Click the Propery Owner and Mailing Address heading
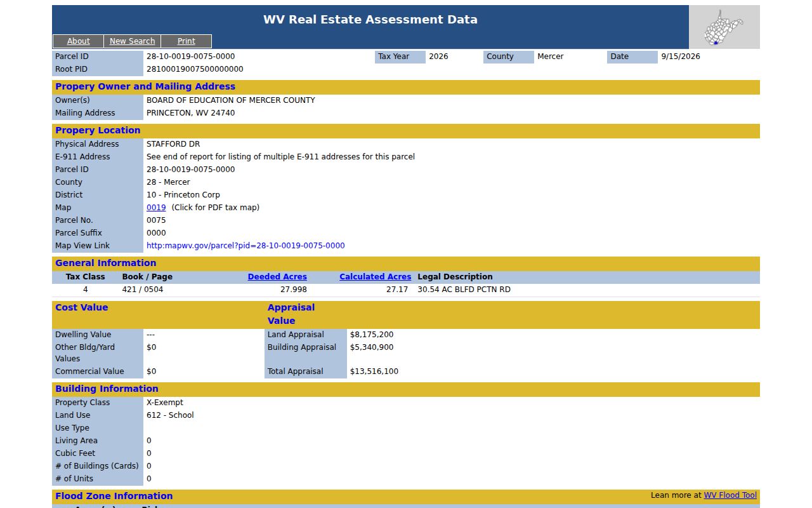Viewport: 812px width, 508px height. 145,86
